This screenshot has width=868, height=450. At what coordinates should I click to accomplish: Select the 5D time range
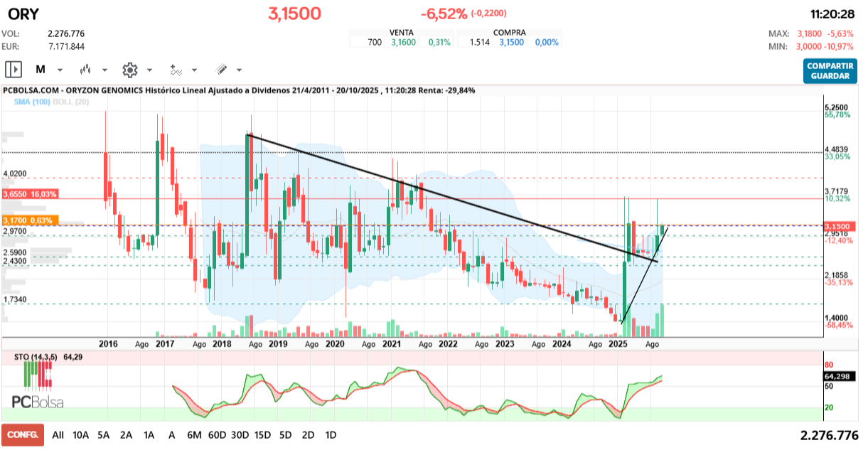pyautogui.click(x=286, y=434)
